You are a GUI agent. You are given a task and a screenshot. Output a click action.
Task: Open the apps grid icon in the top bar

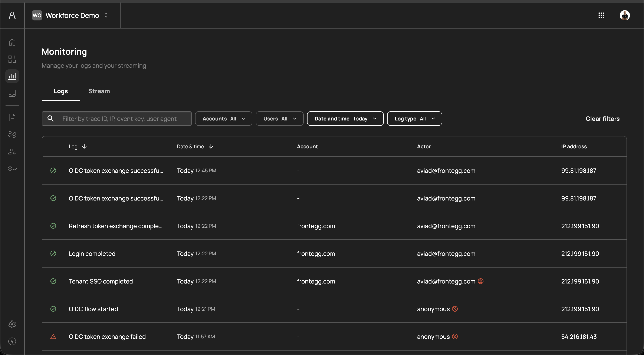(x=601, y=16)
